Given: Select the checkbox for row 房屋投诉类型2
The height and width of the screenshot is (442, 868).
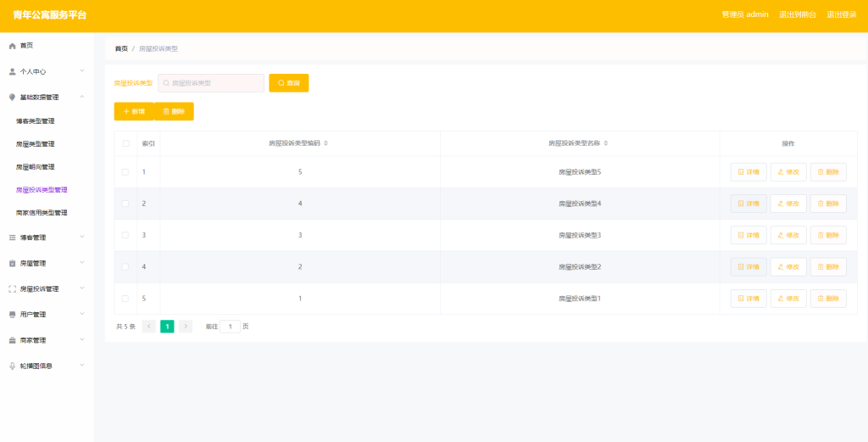Looking at the screenshot, I should click(x=125, y=266).
